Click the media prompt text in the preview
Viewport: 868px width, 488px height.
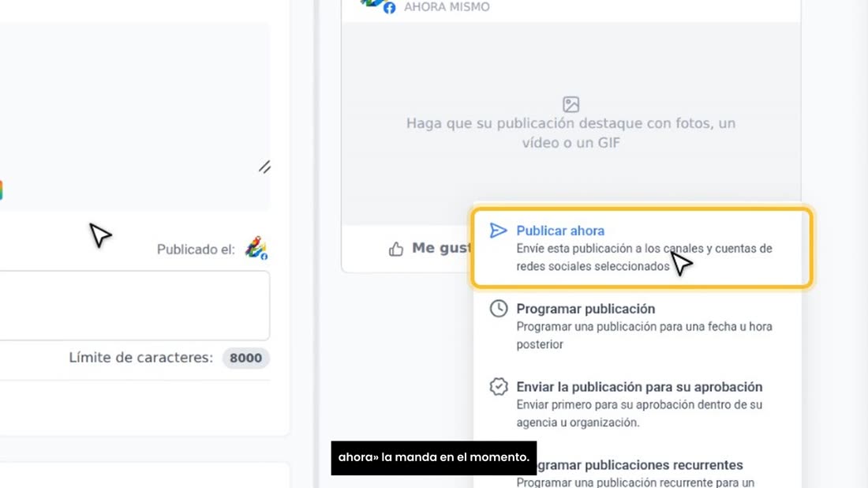pos(571,133)
